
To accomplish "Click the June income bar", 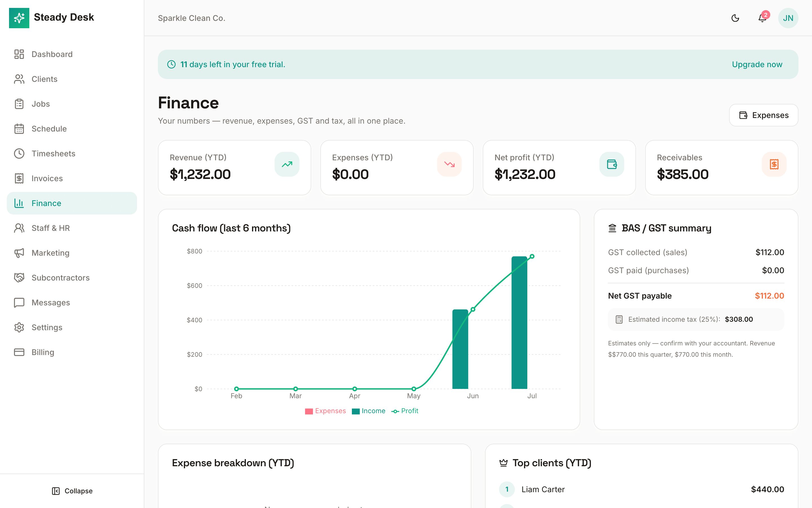I will (x=460, y=349).
